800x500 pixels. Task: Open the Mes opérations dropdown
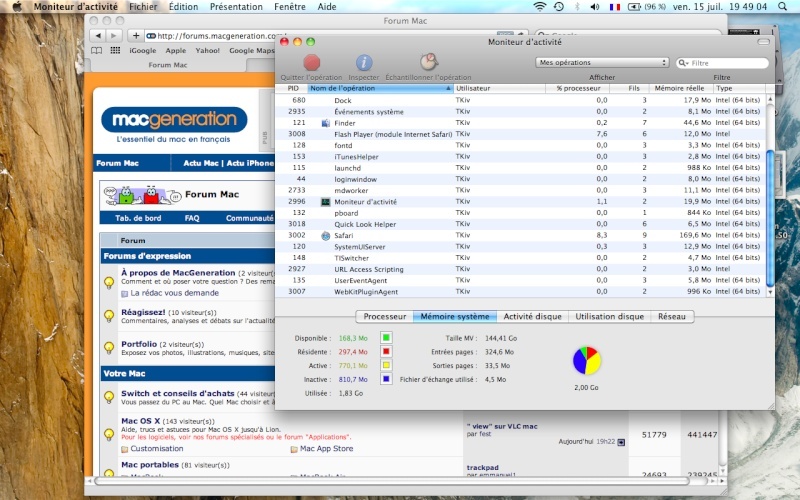pos(602,62)
